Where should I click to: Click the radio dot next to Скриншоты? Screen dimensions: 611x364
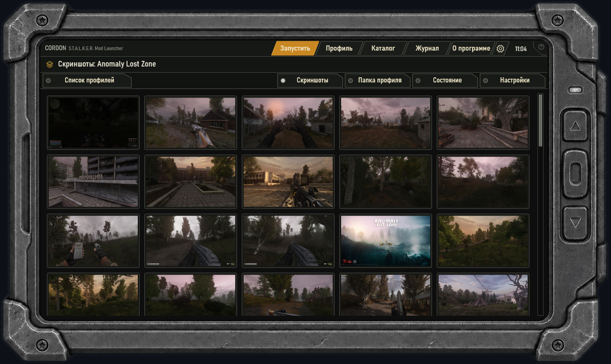[x=283, y=81]
